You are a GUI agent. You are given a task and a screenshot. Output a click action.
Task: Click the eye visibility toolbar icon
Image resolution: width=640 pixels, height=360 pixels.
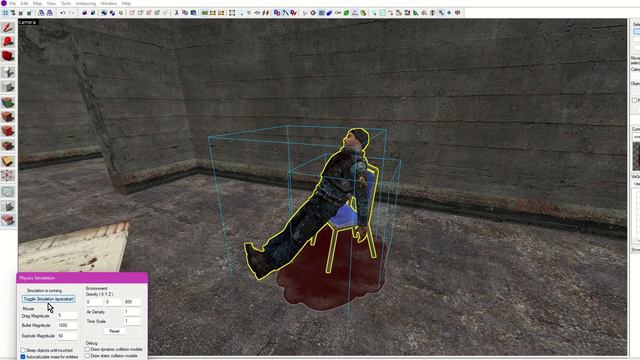point(257,13)
